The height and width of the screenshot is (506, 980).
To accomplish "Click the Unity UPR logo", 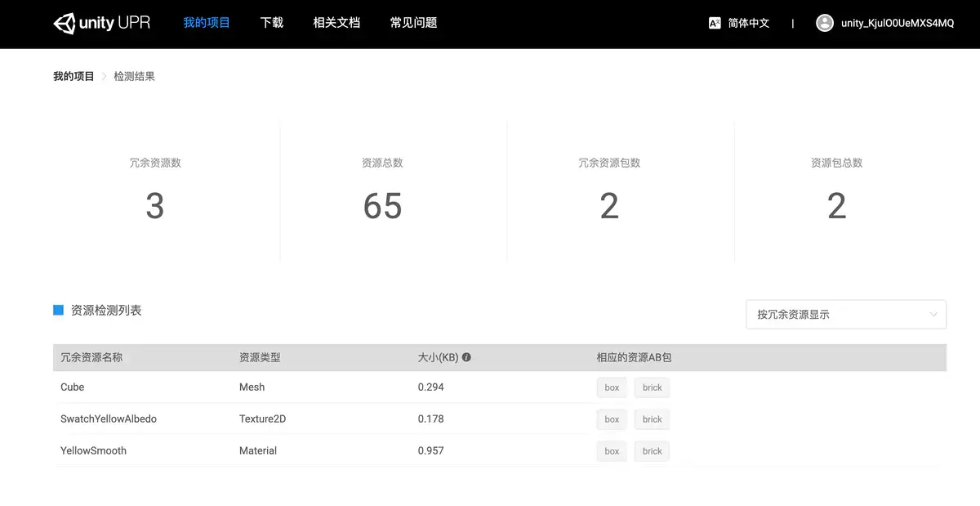I will [x=102, y=23].
